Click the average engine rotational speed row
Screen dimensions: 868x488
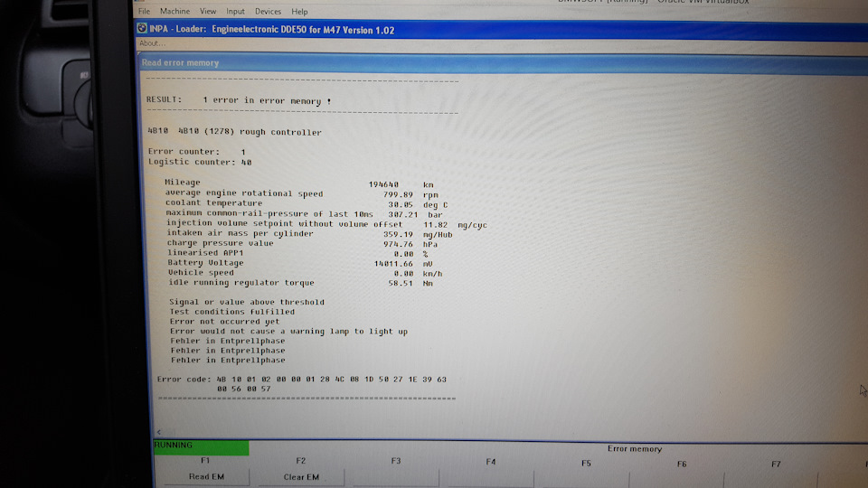(x=302, y=194)
